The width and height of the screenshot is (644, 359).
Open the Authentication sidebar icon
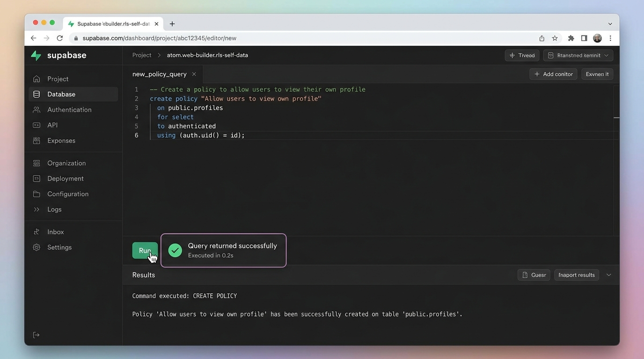pos(37,110)
